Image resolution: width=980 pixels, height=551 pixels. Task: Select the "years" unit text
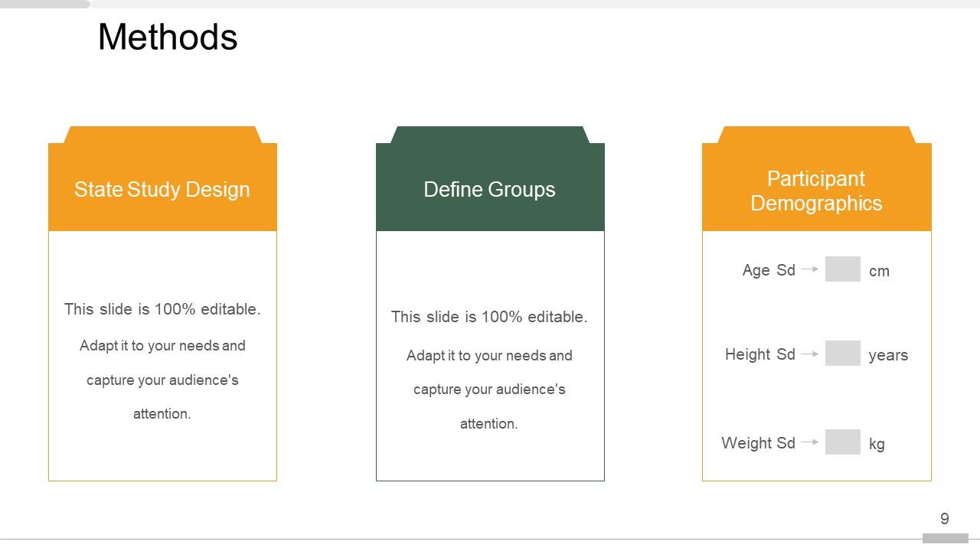[888, 355]
